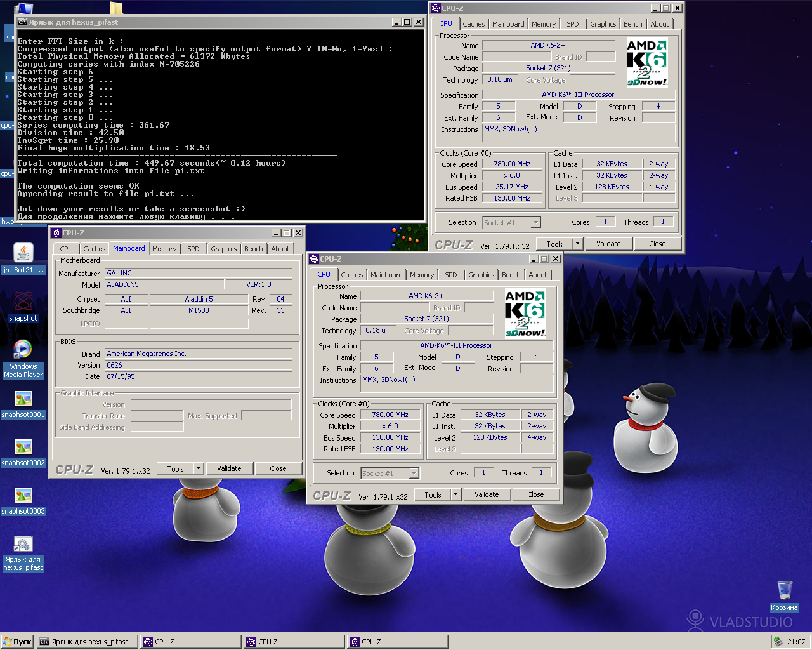Open the folder icon at the desktop's top edge
This screenshot has width=812, height=650.
[x=116, y=8]
